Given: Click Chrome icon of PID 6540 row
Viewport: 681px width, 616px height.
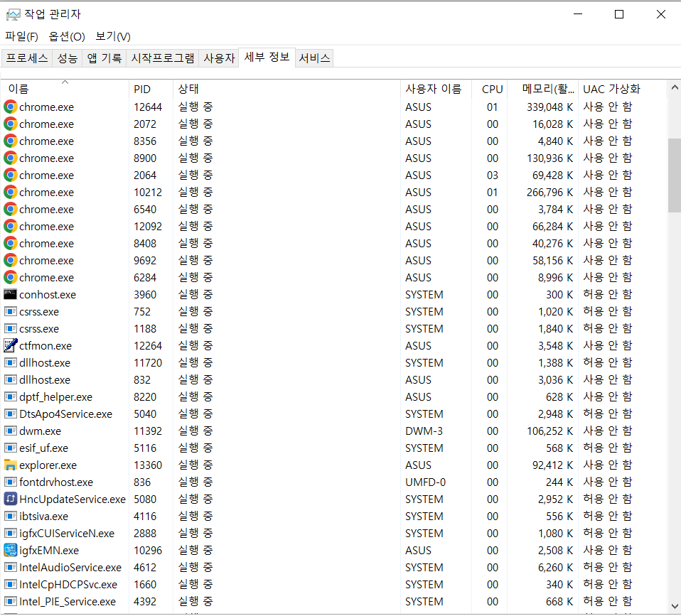Looking at the screenshot, I should pyautogui.click(x=11, y=209).
